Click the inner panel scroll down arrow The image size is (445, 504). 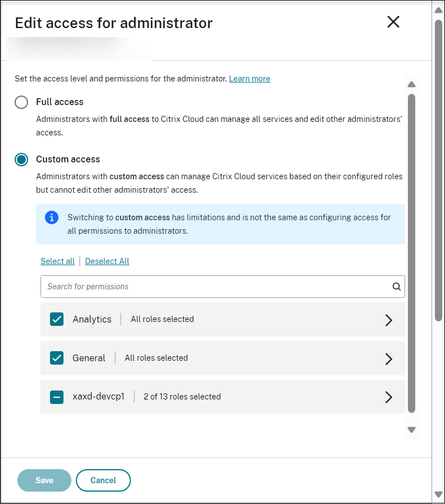point(411,430)
